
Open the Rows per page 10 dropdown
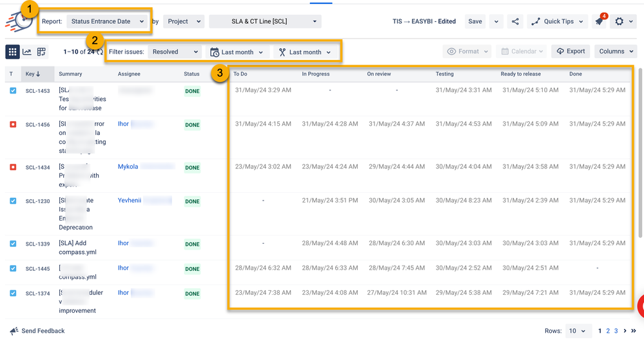[x=578, y=331]
